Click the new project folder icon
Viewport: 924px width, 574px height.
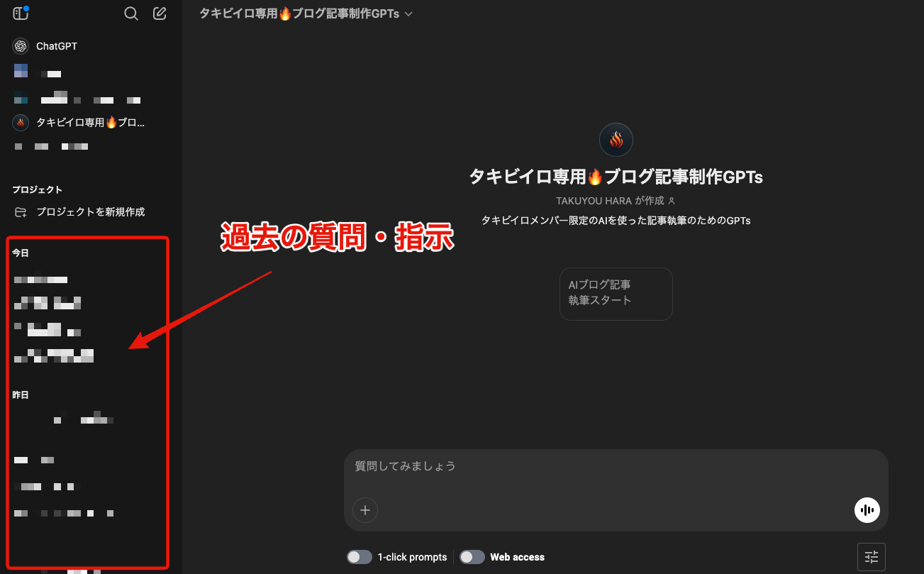[21, 212]
